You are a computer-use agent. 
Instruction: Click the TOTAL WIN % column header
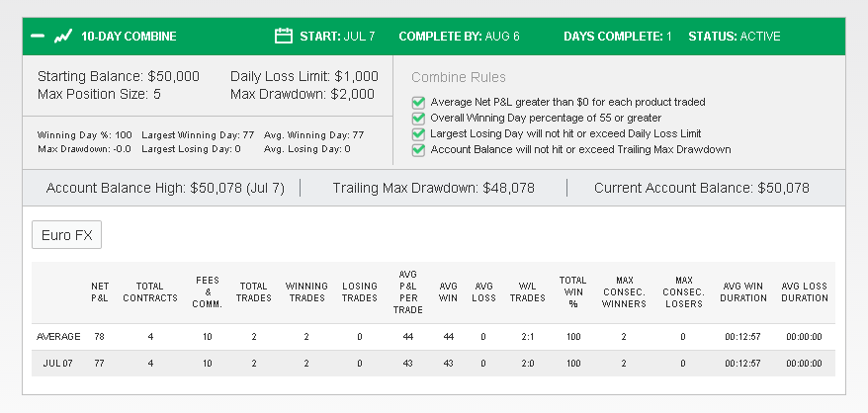coord(573,292)
